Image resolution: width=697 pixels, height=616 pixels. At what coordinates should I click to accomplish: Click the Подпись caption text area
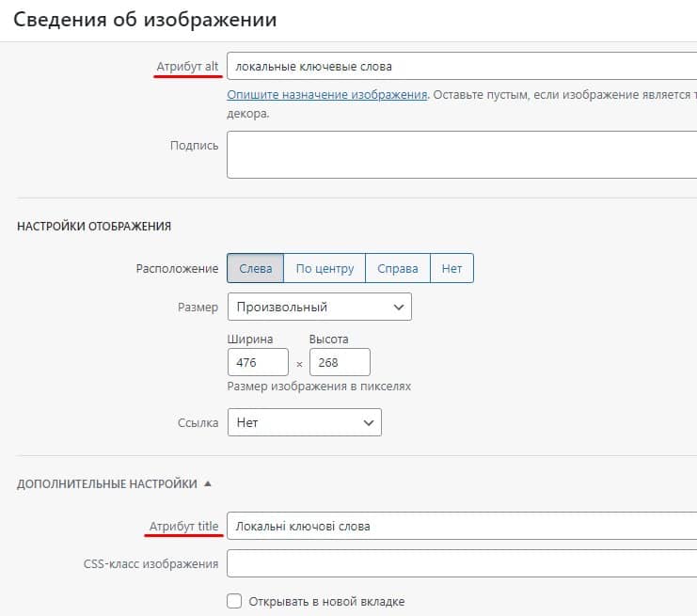461,154
